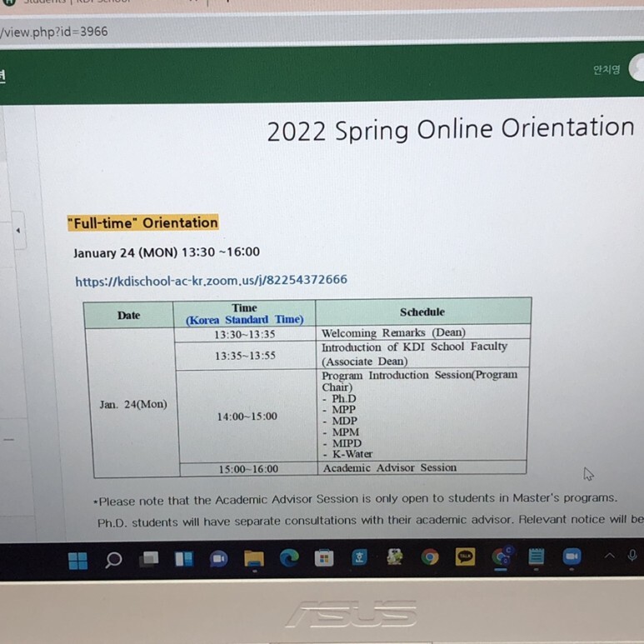Click the 'Ph.D' list item
Viewport: 644px width, 644px height.
pos(344,399)
